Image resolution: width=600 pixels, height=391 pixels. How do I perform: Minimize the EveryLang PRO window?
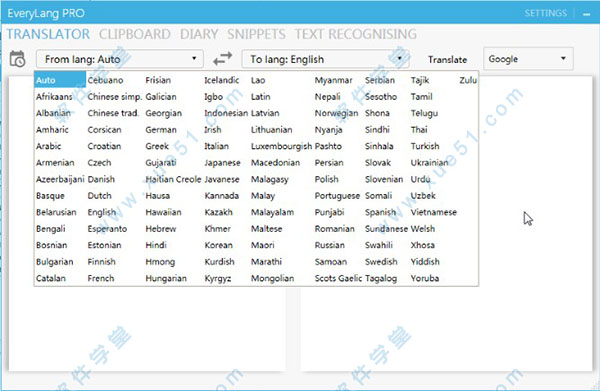click(x=587, y=14)
